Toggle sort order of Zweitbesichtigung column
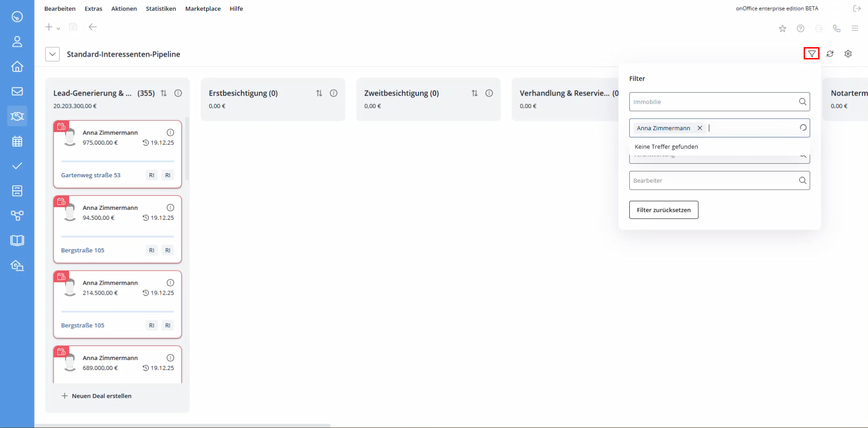 pos(475,93)
